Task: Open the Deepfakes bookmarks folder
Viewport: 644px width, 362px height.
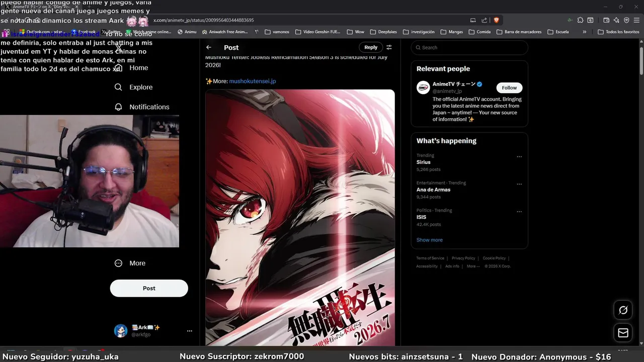Action: (x=383, y=32)
